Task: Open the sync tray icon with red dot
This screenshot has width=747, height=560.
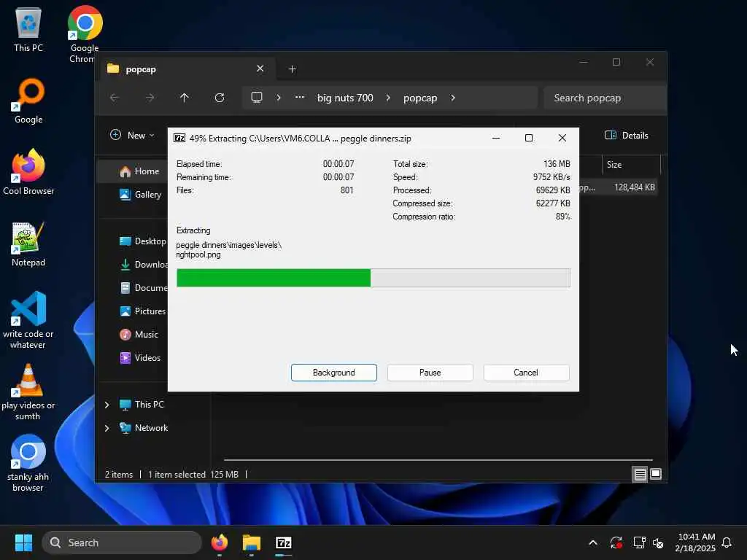Action: point(616,542)
